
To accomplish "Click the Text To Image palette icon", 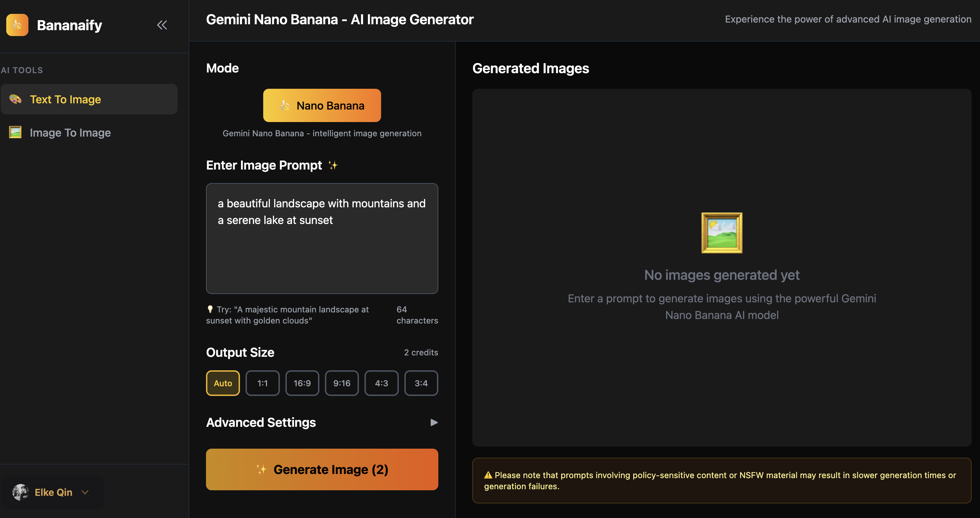I will [15, 99].
